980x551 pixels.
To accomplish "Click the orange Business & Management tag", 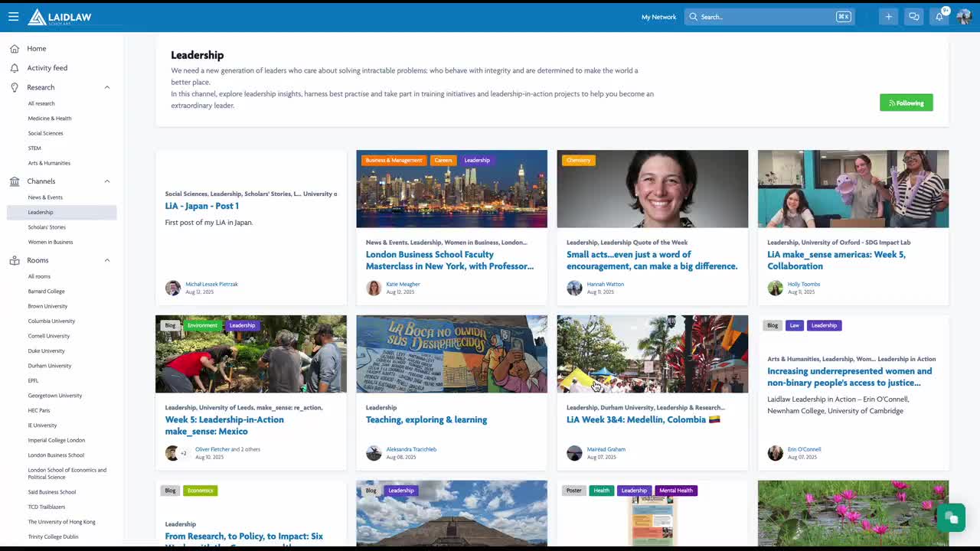I will coord(394,160).
